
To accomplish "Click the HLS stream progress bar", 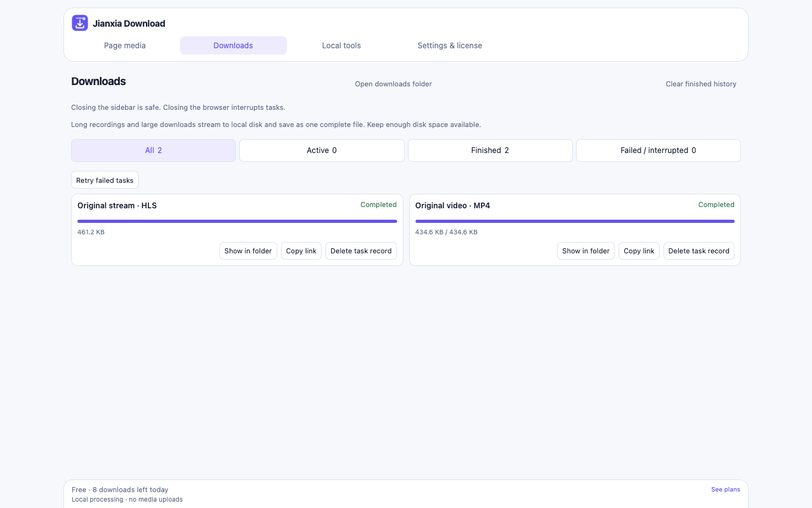I will [x=237, y=221].
